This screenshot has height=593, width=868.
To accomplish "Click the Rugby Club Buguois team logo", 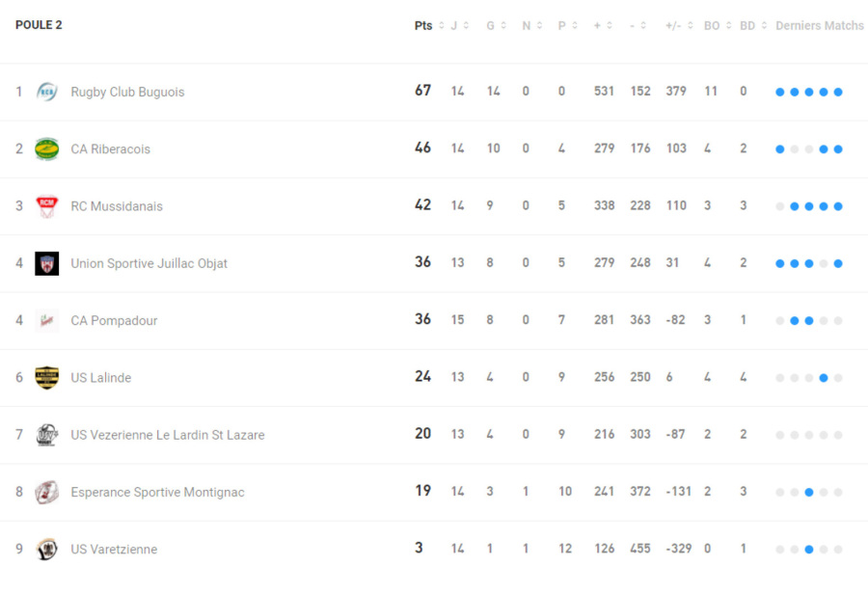I will [x=46, y=92].
